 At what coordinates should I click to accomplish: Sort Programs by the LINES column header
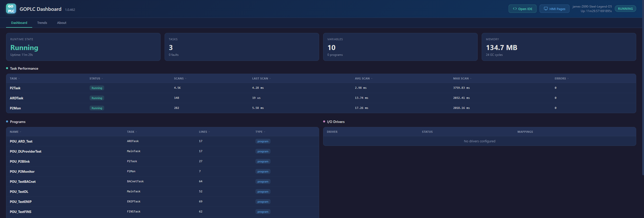(x=204, y=132)
